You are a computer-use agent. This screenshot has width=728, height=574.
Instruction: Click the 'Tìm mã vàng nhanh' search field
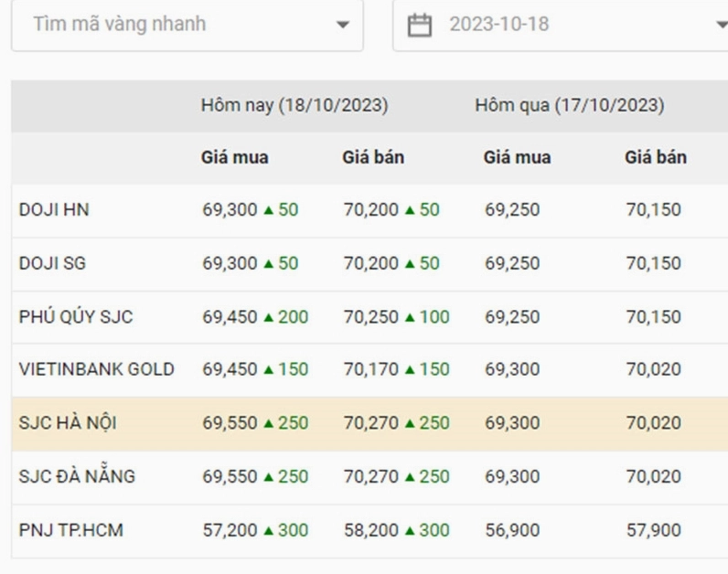click(187, 25)
